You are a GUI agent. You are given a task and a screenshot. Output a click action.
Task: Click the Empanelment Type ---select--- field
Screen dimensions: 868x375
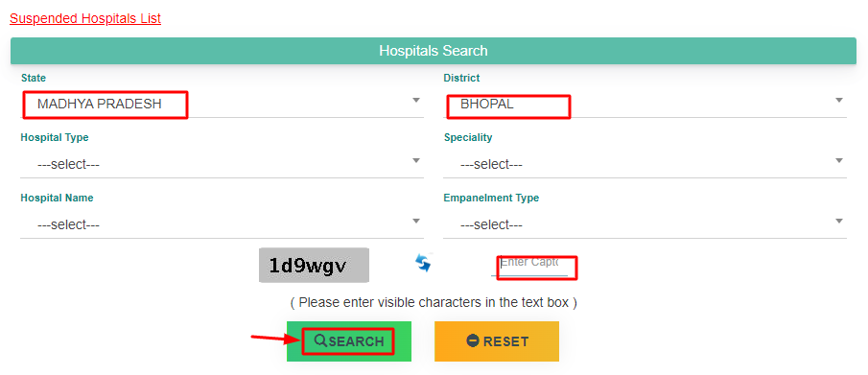coord(645,224)
